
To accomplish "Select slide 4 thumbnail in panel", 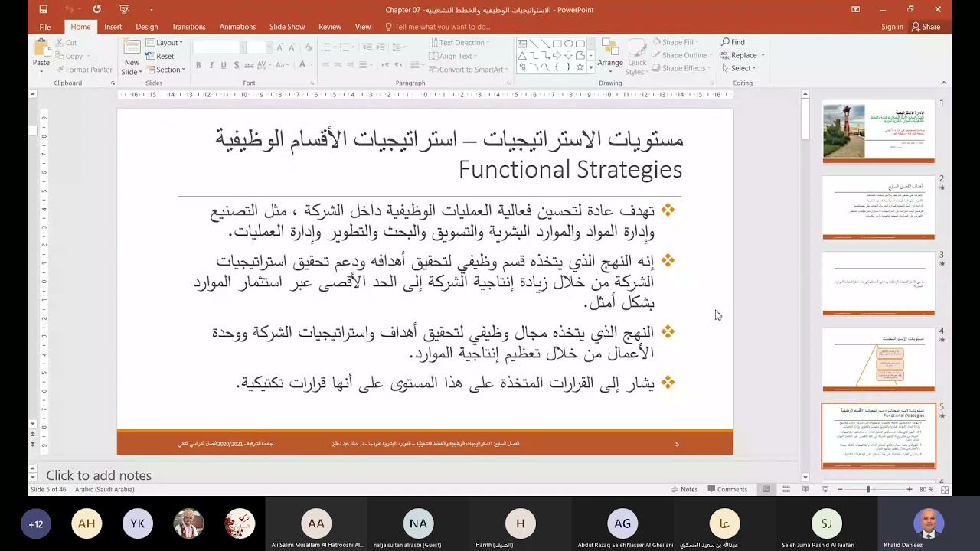I will tap(878, 360).
